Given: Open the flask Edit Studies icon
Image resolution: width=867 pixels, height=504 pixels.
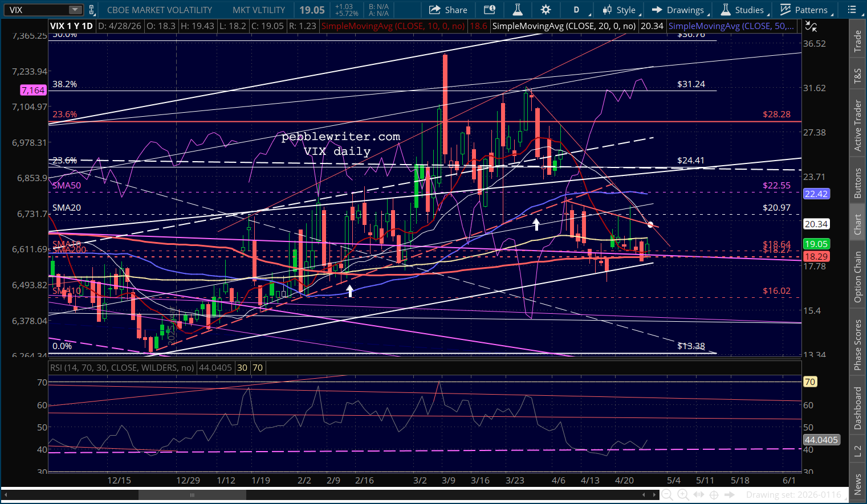Looking at the screenshot, I should click(x=518, y=10).
